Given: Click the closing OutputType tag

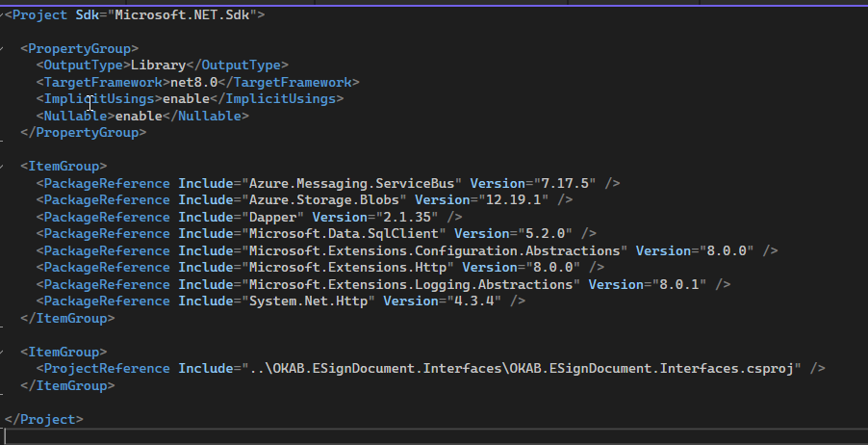Looking at the screenshot, I should 237,65.
